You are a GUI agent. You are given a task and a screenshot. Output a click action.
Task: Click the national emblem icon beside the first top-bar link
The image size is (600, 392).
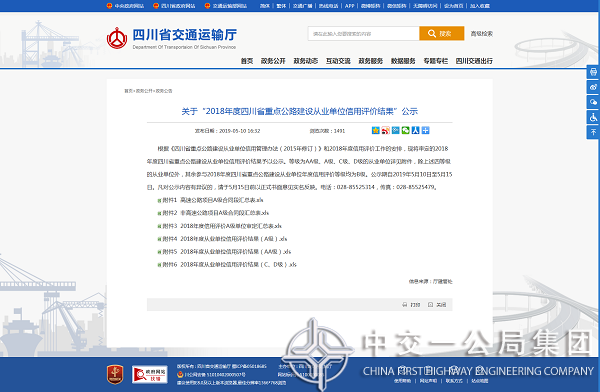(109, 6)
